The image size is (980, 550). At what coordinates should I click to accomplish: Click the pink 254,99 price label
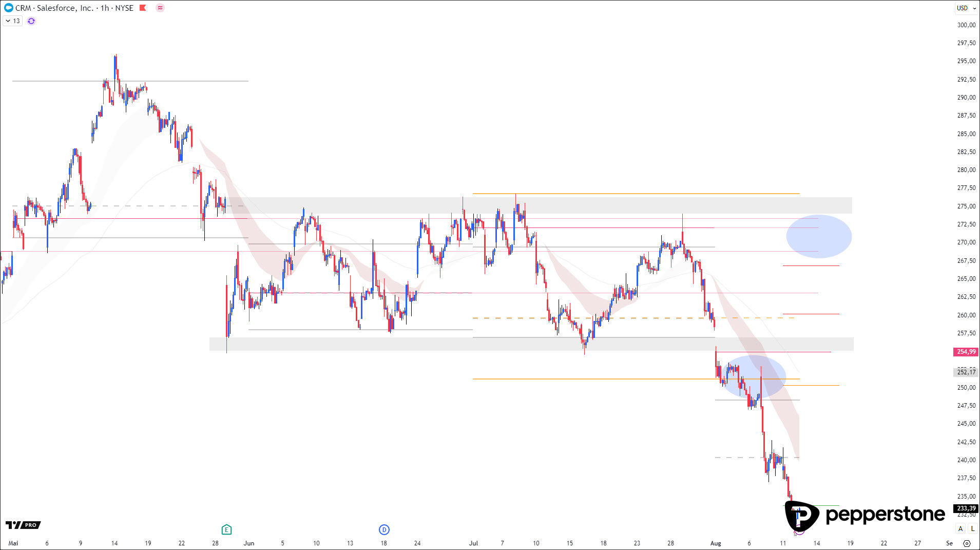966,352
